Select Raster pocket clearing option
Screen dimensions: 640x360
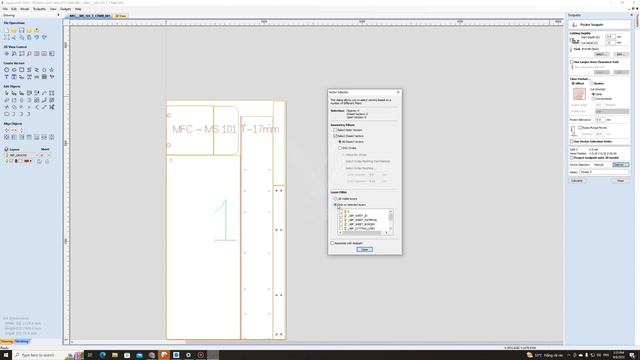point(591,83)
